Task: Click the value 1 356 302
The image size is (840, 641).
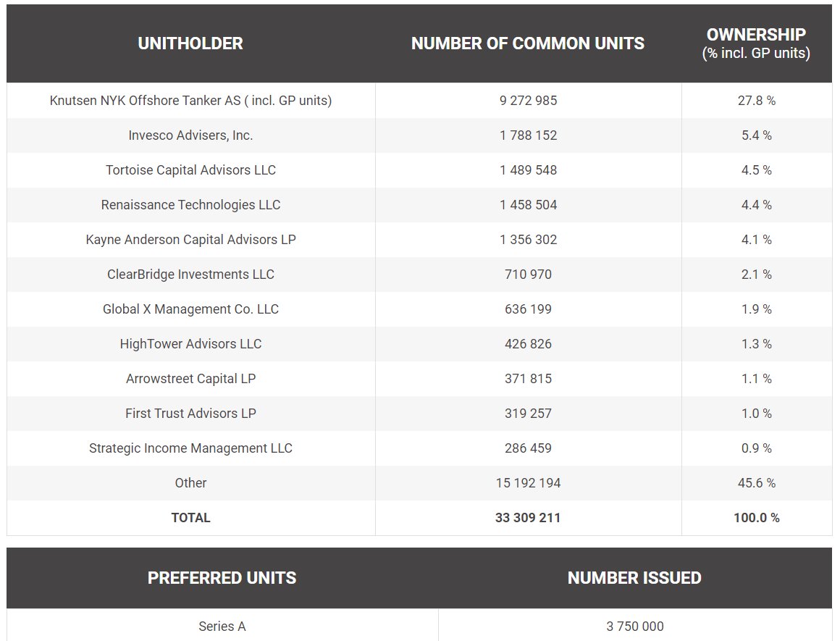Action: pos(528,240)
